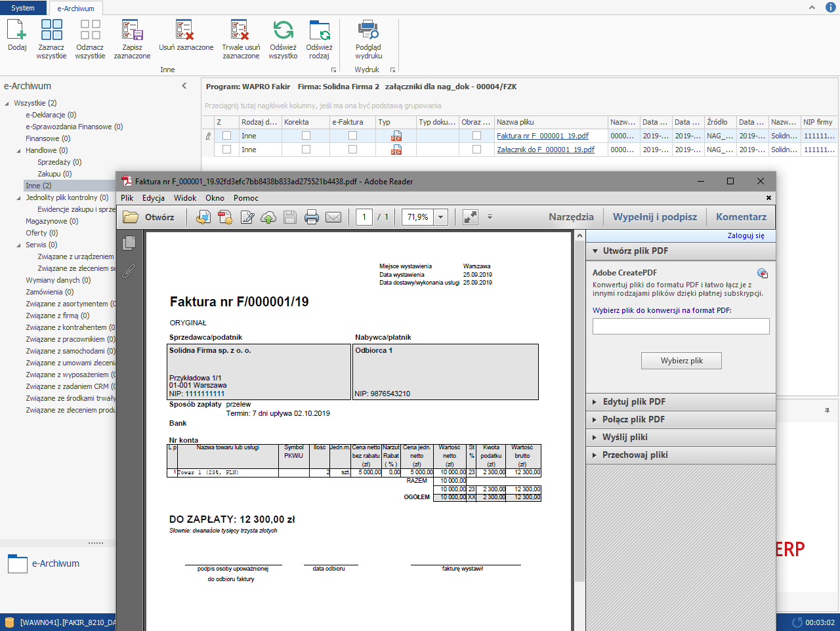Viewport: 840px width, 631px height.
Task: Click the printer icon in Adobe Reader
Action: click(x=312, y=217)
